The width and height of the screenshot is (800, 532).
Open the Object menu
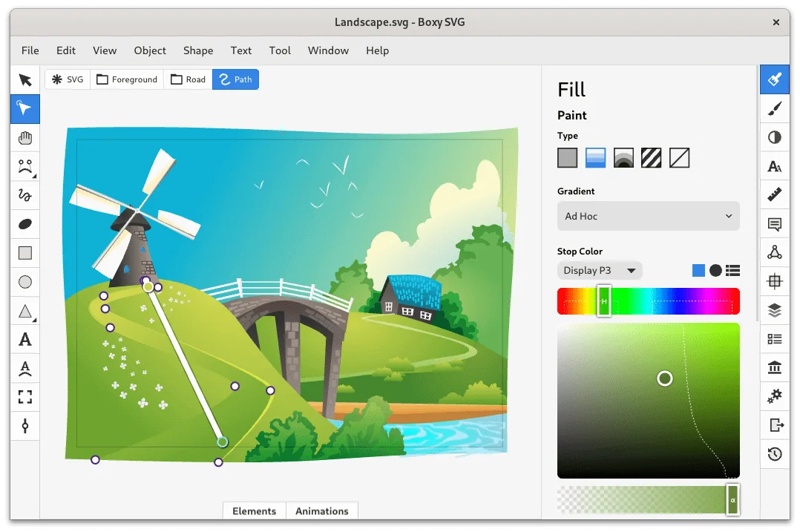coord(150,50)
